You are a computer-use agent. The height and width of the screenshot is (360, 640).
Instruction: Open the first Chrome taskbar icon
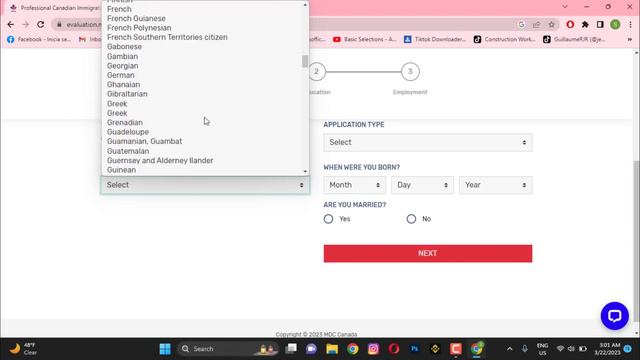(353, 349)
